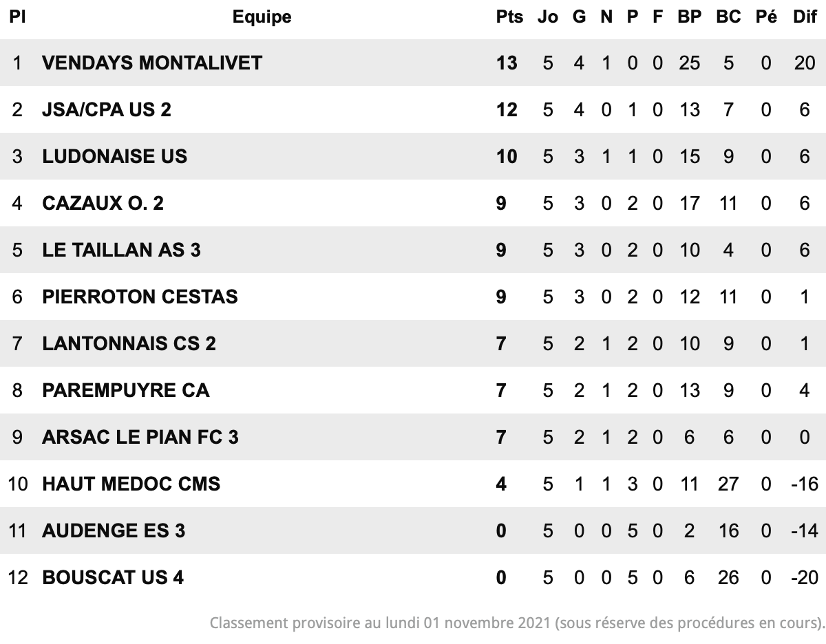This screenshot has width=826, height=644.
Task: Select the Jo column header
Action: (548, 17)
